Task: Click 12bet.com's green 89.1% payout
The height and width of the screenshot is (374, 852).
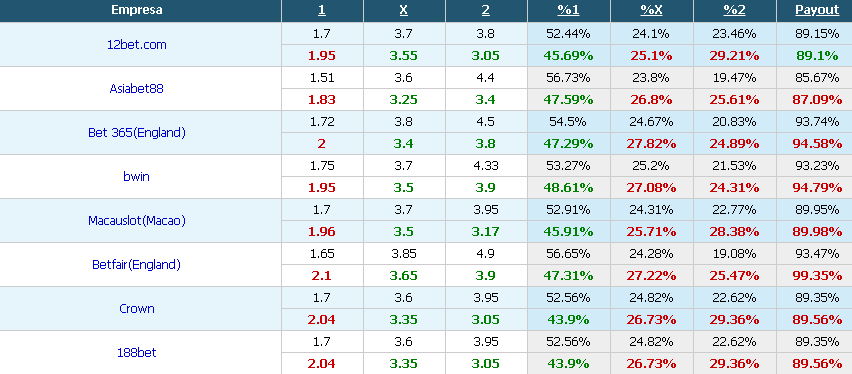Action: pyautogui.click(x=817, y=55)
